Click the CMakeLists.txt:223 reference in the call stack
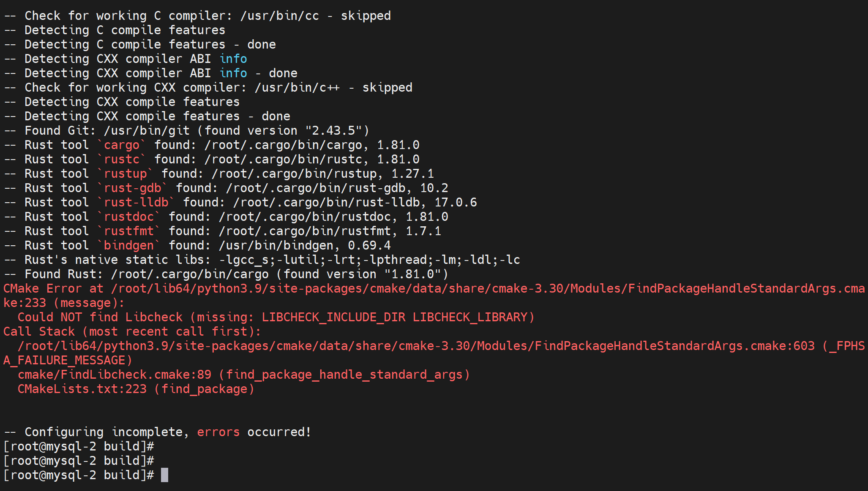 coord(82,389)
